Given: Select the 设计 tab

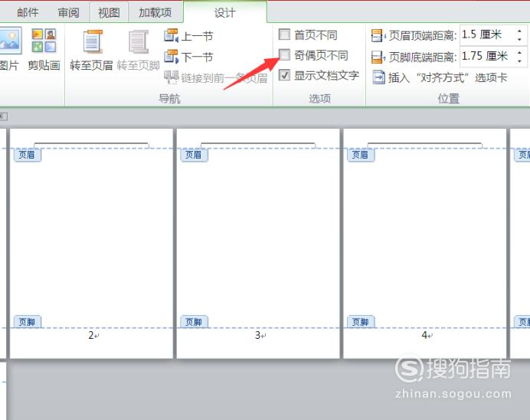Looking at the screenshot, I should pyautogui.click(x=224, y=12).
